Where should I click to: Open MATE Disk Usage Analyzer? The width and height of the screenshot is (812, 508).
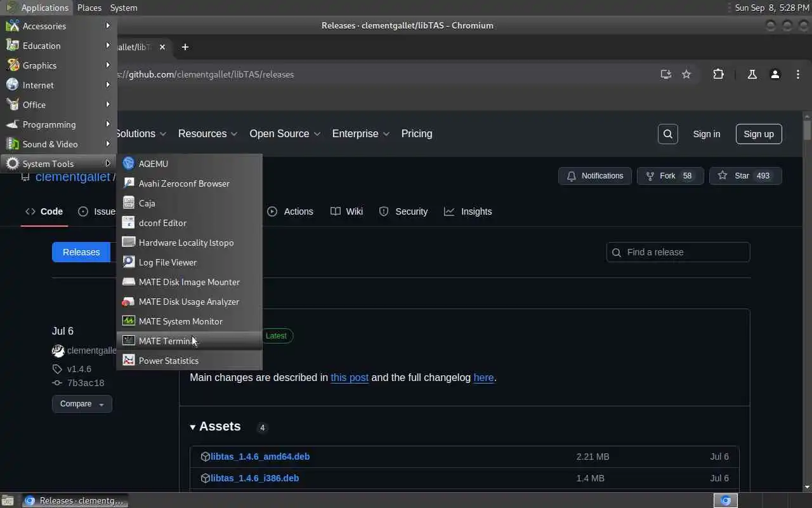189,302
